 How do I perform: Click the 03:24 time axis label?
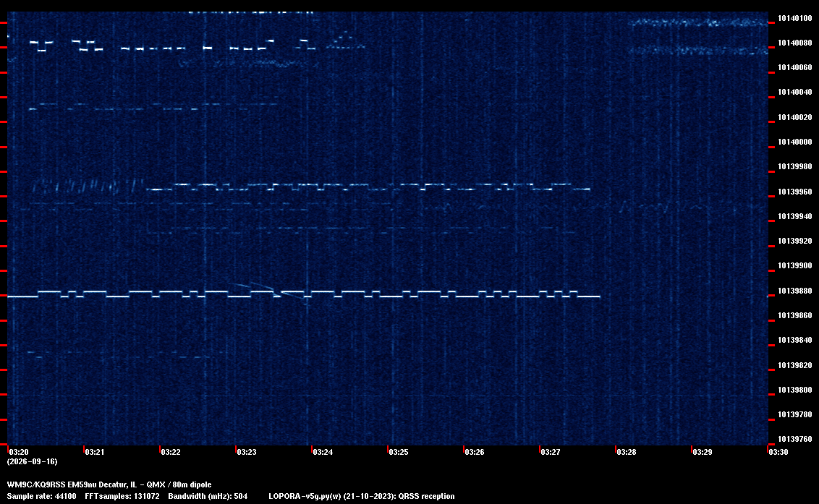pyautogui.click(x=323, y=452)
